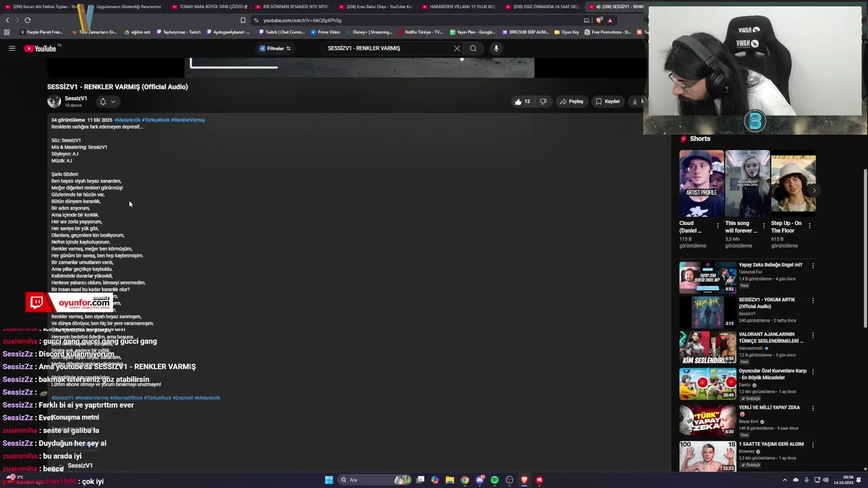868x488 pixels.
Task: Open Discord from the taskbar
Action: point(479,480)
